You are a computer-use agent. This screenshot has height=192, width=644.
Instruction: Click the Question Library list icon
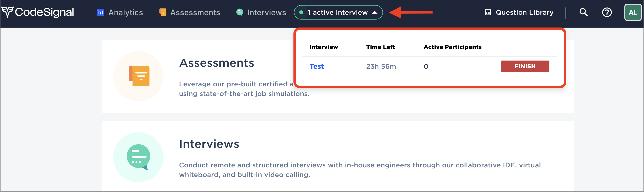pos(488,12)
